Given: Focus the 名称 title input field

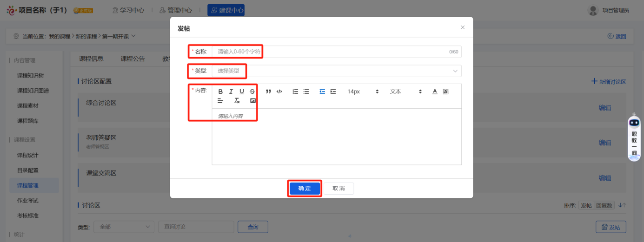Looking at the screenshot, I should click(x=330, y=52).
